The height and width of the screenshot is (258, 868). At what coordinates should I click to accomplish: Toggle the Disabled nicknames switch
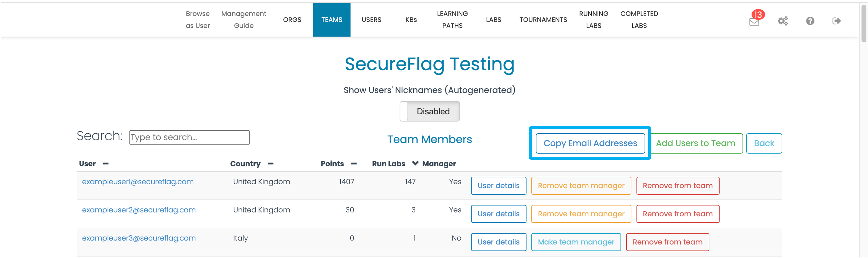tap(430, 111)
